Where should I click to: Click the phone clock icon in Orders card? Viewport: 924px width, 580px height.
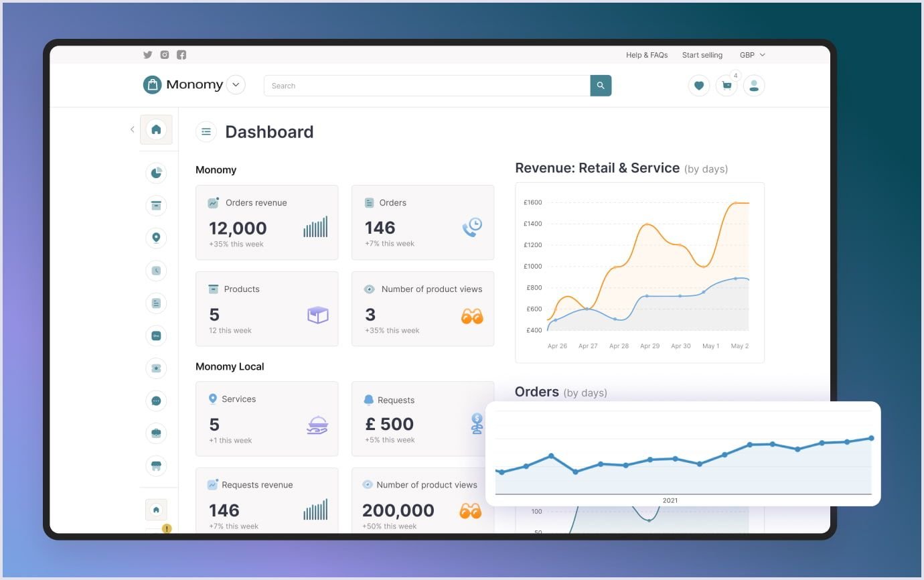pyautogui.click(x=472, y=227)
